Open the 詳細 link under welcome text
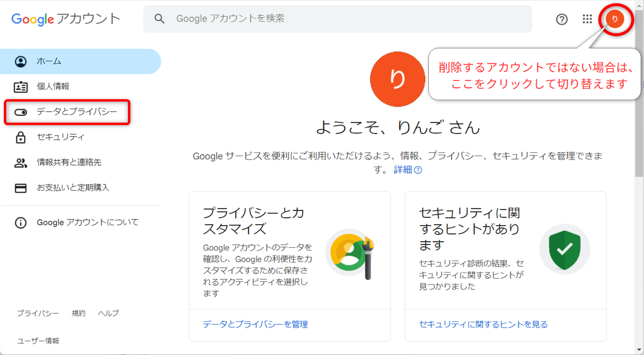The image size is (644, 355). click(403, 170)
